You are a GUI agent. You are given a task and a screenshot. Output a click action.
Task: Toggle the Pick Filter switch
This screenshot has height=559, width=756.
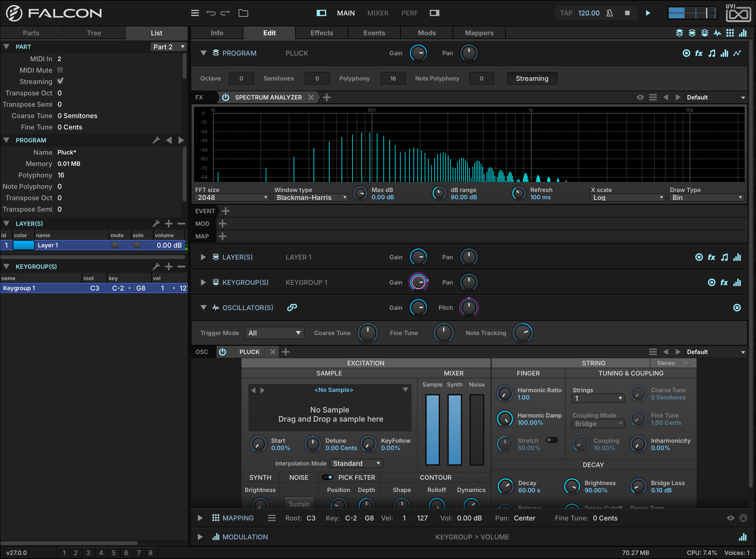[x=327, y=477]
